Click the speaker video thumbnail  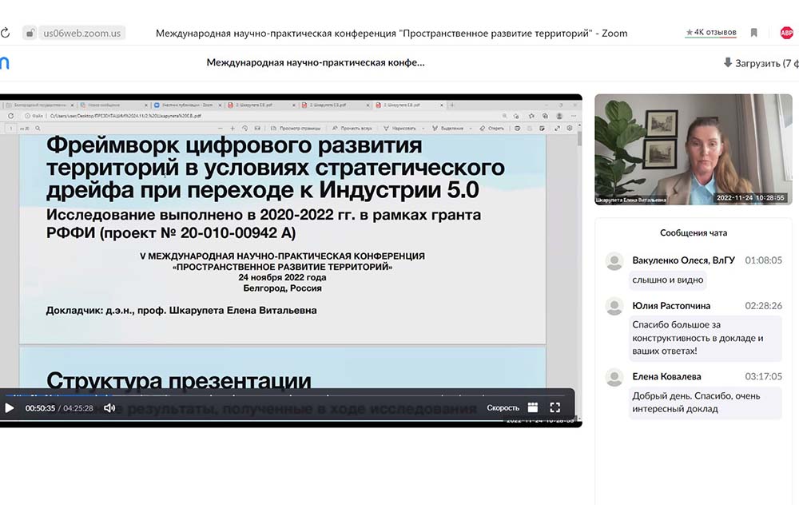click(693, 150)
